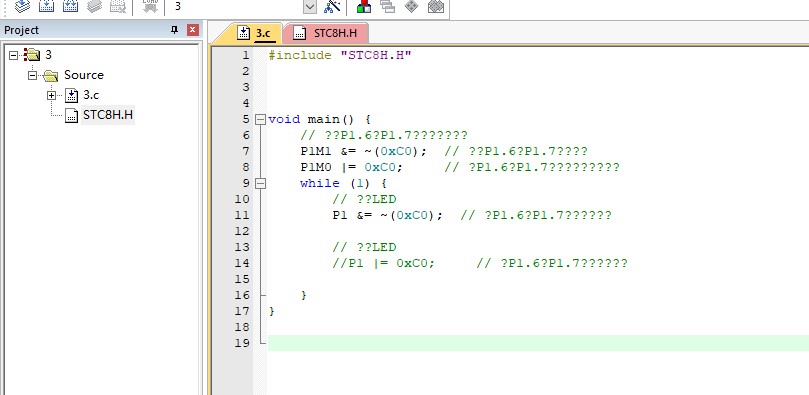
Task: Select the Source group folder
Action: [x=84, y=75]
